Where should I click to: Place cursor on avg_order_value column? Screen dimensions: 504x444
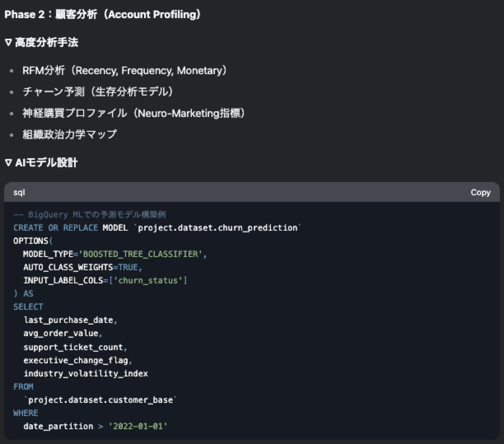click(x=61, y=333)
